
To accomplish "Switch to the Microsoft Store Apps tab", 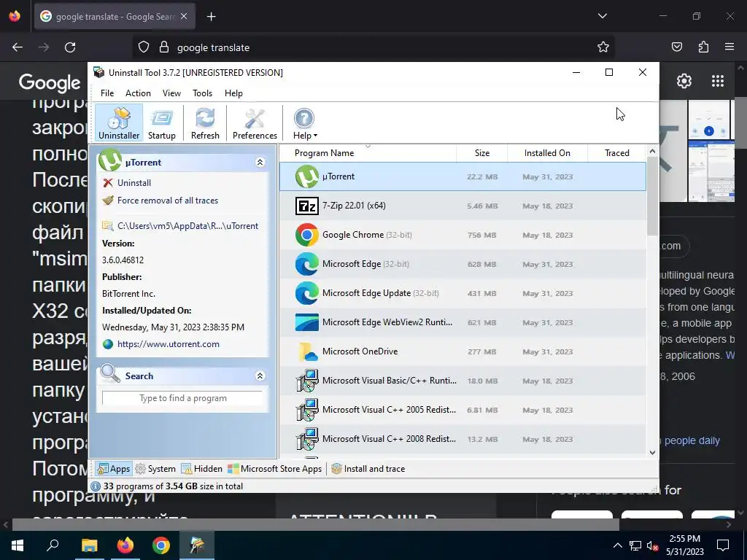I will pyautogui.click(x=275, y=469).
